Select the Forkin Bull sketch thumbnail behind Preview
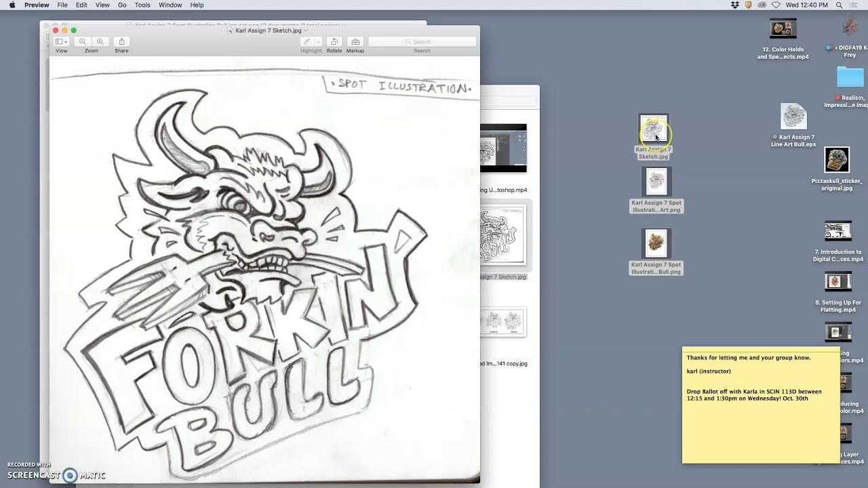 click(x=502, y=236)
